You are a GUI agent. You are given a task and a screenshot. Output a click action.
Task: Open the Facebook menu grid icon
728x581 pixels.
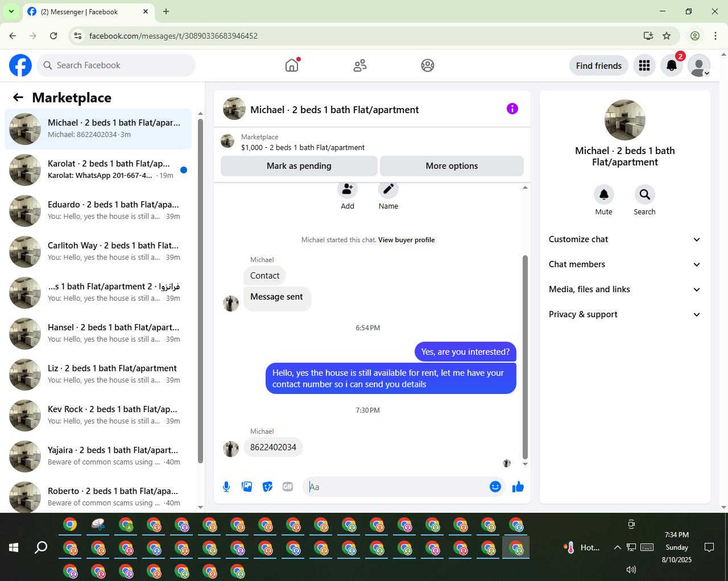644,65
